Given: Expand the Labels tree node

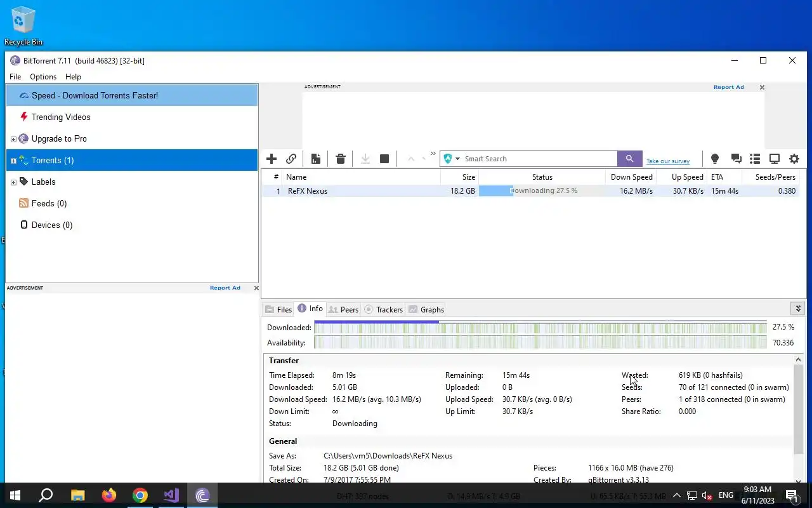Looking at the screenshot, I should 13,182.
